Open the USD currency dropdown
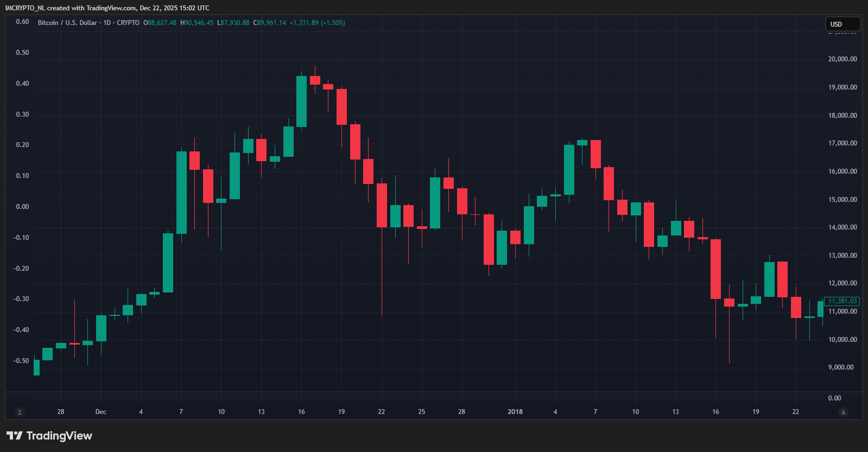The width and height of the screenshot is (868, 452). [x=842, y=24]
